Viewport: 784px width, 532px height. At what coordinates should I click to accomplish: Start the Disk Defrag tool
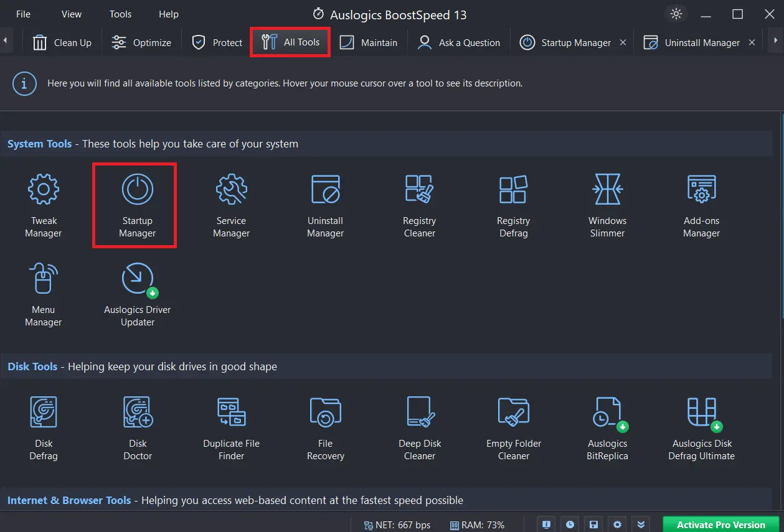44,428
